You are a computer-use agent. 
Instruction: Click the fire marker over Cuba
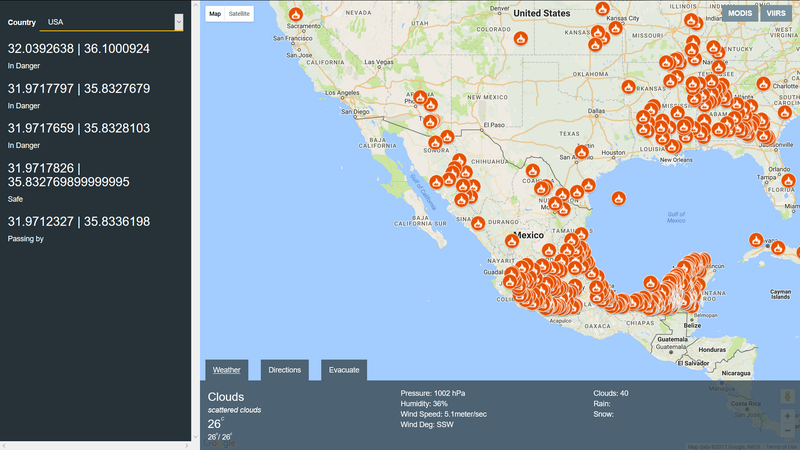(x=756, y=240)
